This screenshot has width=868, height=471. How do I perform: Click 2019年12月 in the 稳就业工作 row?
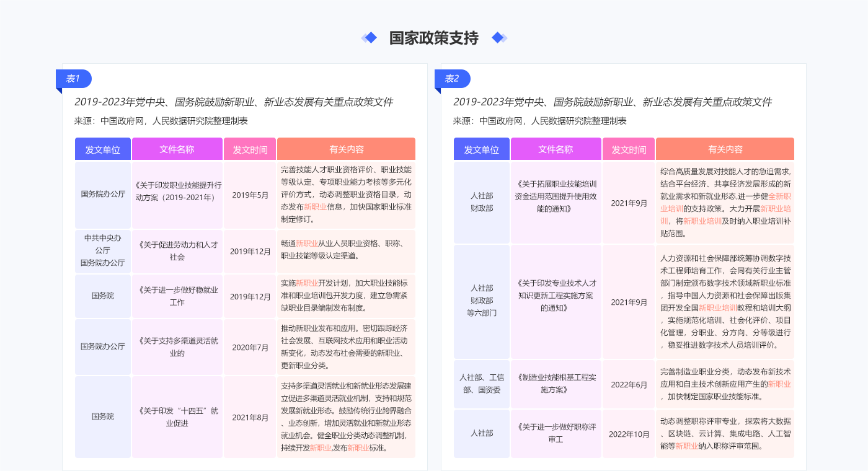250,296
